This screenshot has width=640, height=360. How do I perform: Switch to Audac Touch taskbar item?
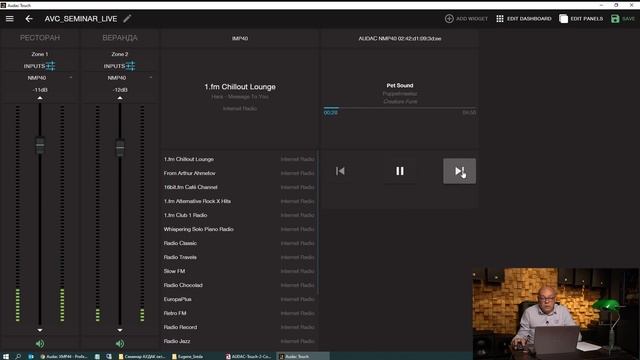[302, 356]
